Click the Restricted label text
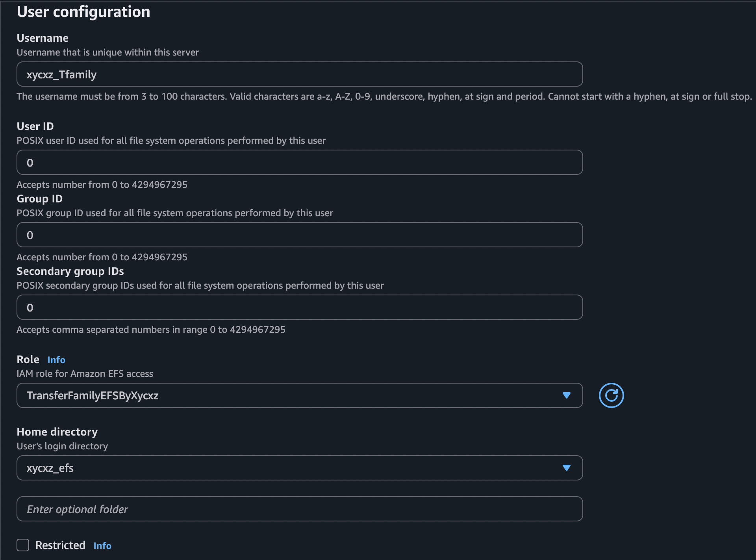This screenshot has height=560, width=756. pos(60,545)
